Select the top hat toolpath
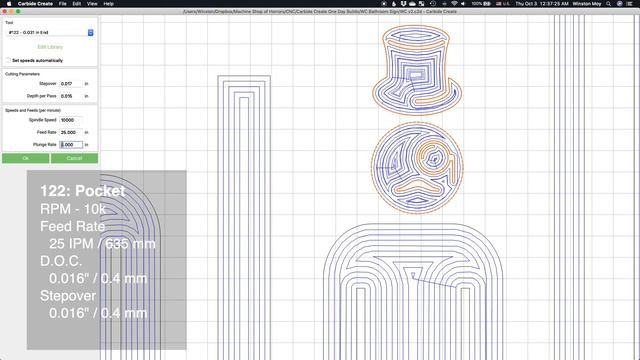This screenshot has height=360, width=640. click(417, 70)
